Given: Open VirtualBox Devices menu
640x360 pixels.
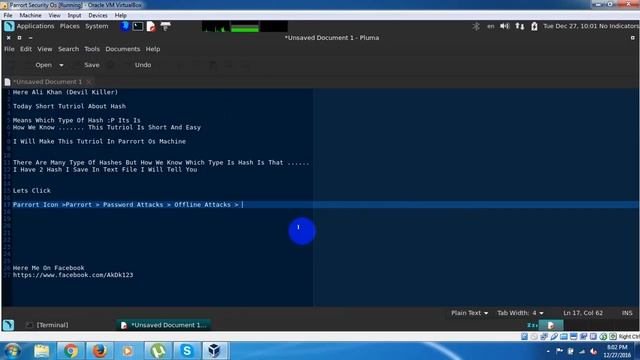Looking at the screenshot, I should coord(98,16).
